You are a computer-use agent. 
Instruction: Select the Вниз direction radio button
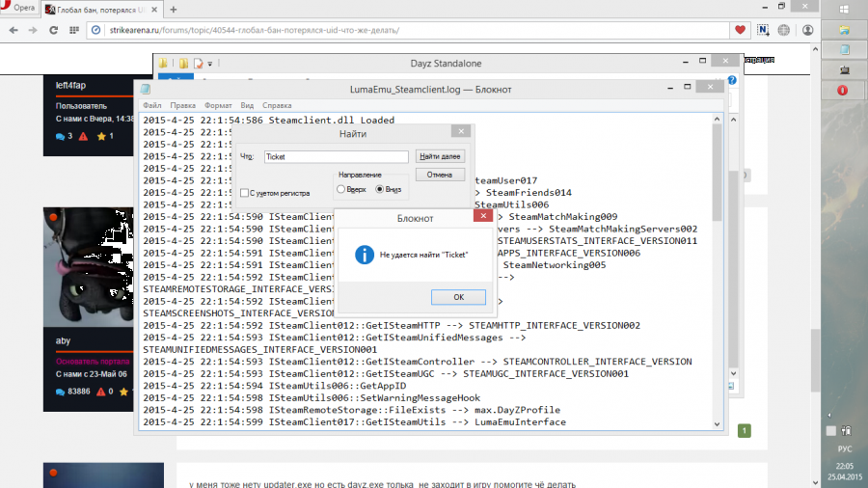click(380, 189)
